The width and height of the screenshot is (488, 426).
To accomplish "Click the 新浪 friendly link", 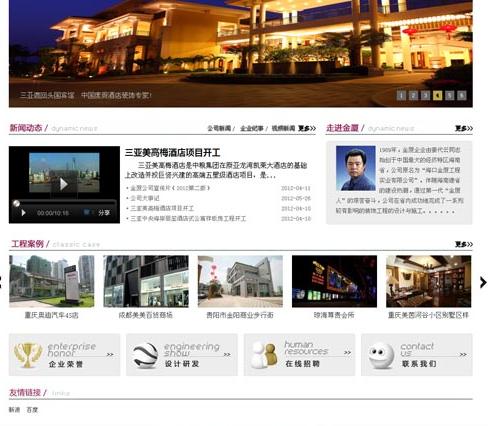I will pyautogui.click(x=14, y=410).
